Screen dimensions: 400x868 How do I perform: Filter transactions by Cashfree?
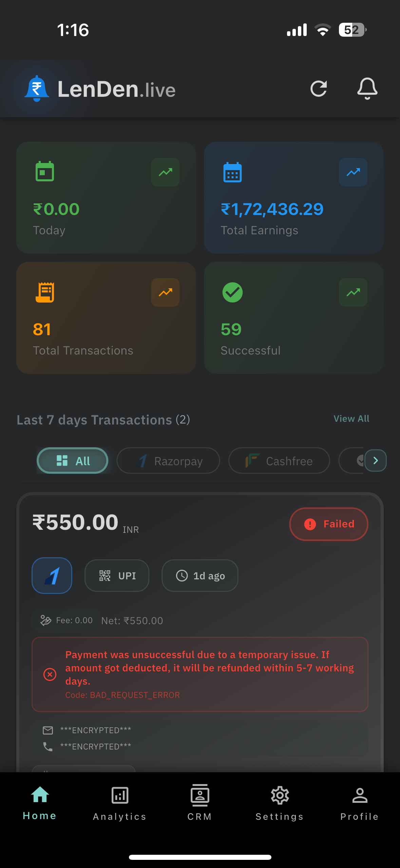(x=279, y=461)
